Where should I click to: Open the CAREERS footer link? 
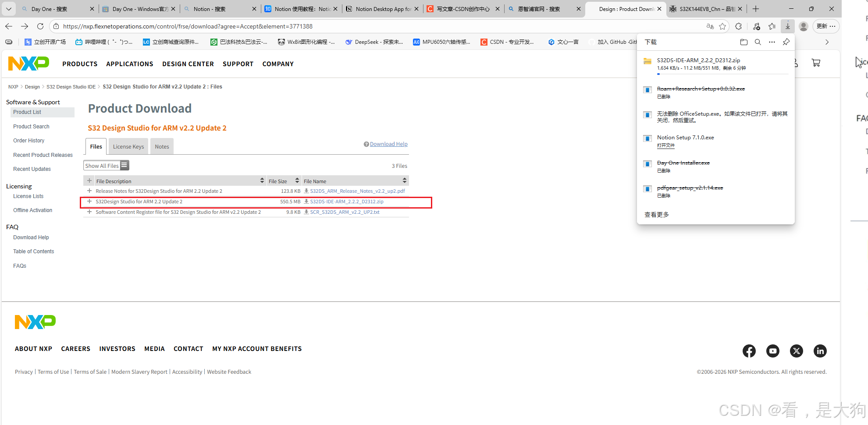point(75,349)
